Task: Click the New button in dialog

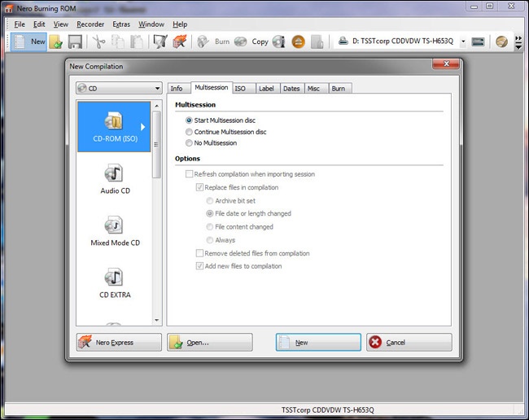Action: [x=318, y=343]
